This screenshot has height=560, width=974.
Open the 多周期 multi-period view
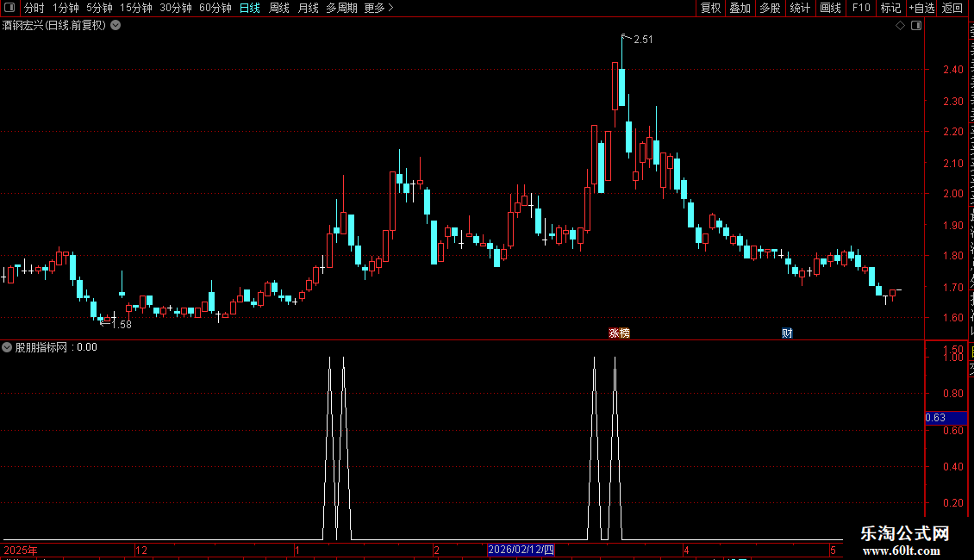[x=341, y=8]
